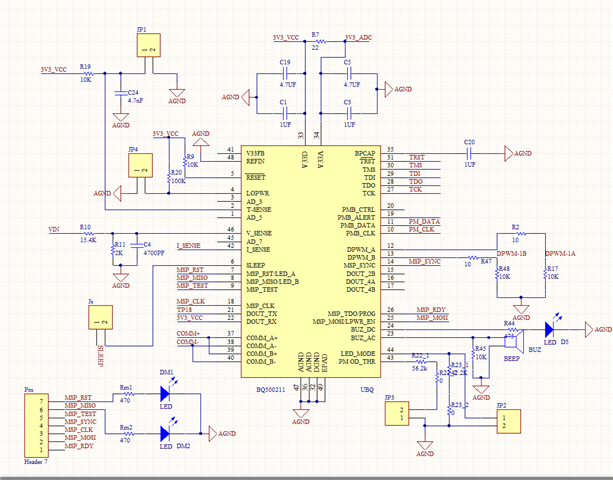Image resolution: width=613 pixels, height=480 pixels.
Task: Click the DOUT_4B pin name
Action: point(361,290)
